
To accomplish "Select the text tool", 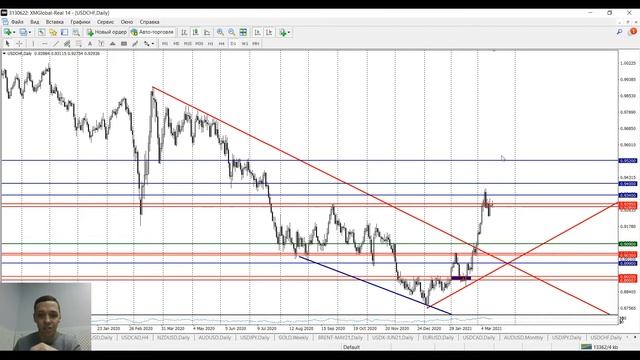I will [x=90, y=43].
